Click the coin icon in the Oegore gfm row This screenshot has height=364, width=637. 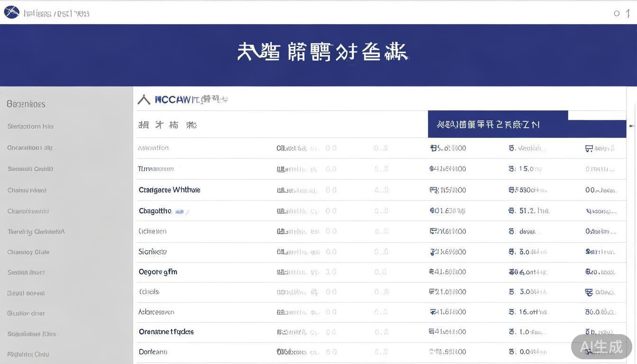[432, 271]
